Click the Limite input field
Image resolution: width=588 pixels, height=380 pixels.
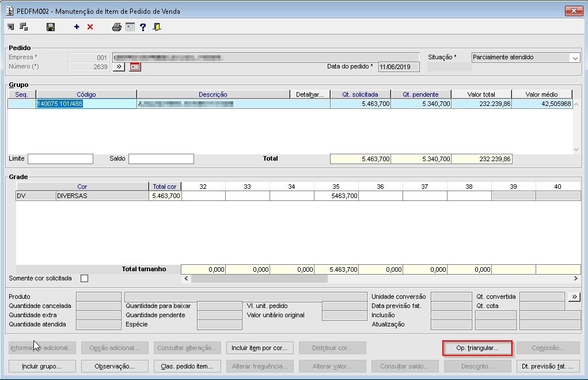[x=60, y=159]
